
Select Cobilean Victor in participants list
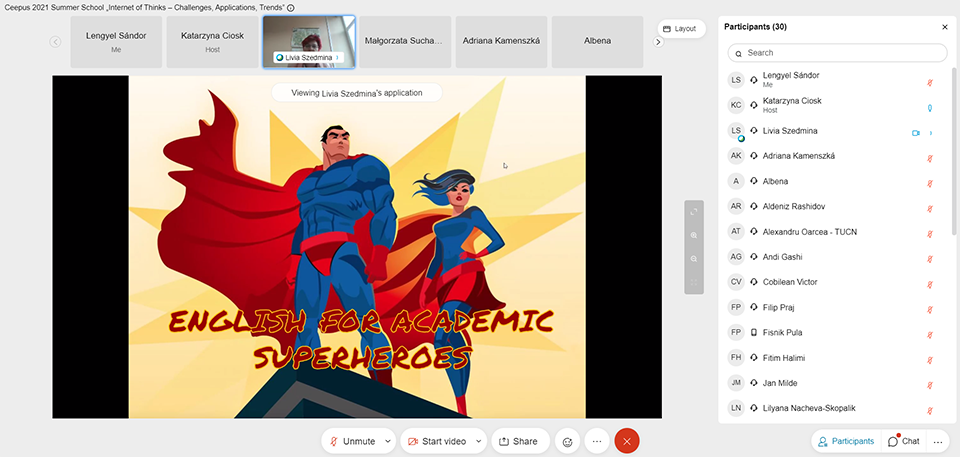click(833, 282)
